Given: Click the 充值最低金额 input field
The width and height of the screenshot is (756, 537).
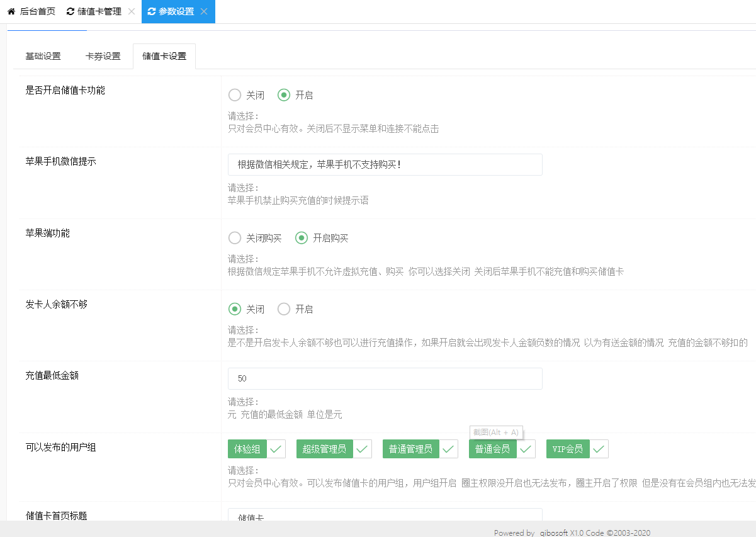Looking at the screenshot, I should (x=385, y=379).
